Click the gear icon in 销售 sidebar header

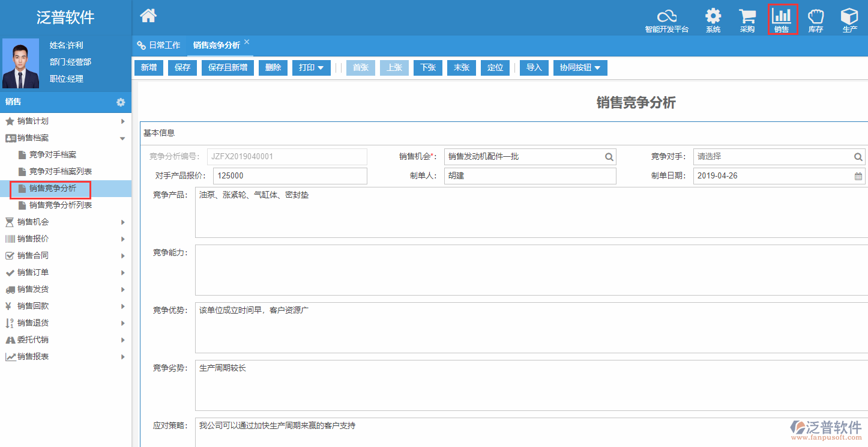pyautogui.click(x=121, y=102)
